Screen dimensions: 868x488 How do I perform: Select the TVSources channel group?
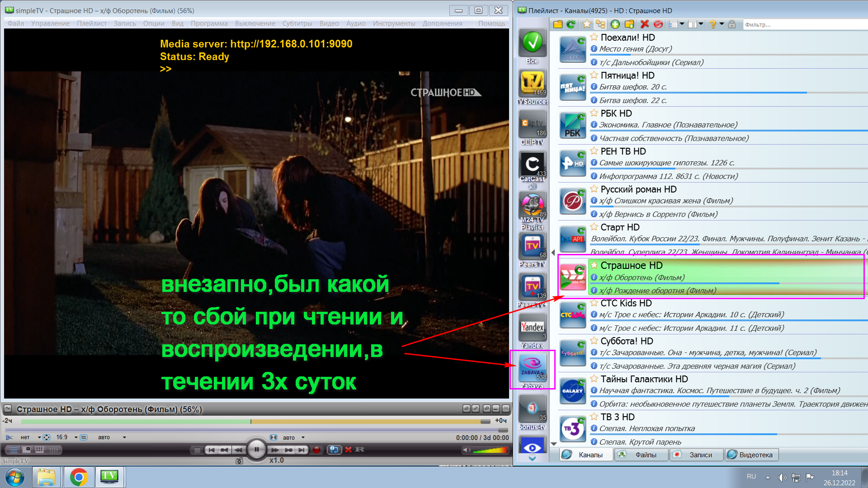532,87
